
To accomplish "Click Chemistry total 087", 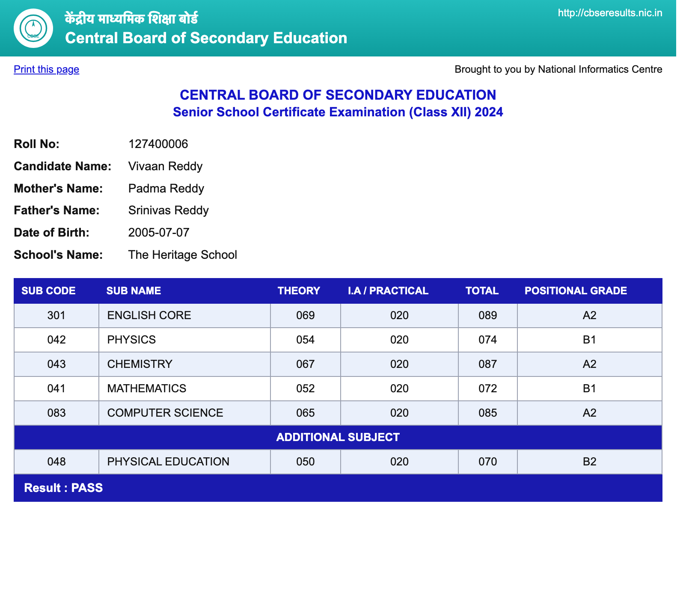I will [x=488, y=364].
